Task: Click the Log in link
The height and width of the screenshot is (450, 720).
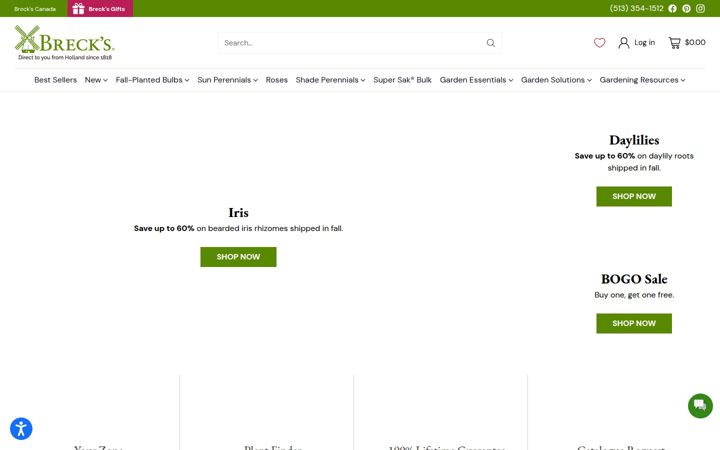Action: [x=645, y=43]
